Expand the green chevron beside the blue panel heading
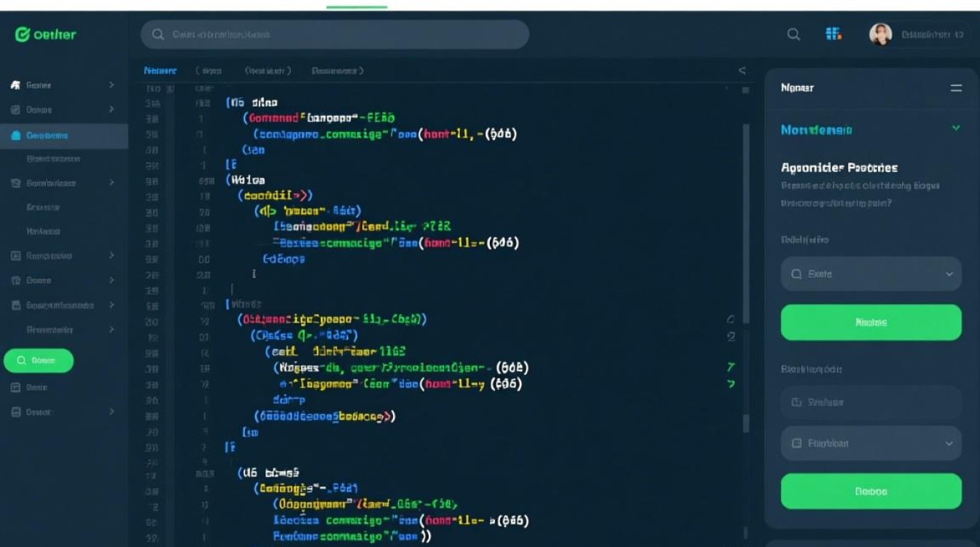Image resolution: width=980 pixels, height=547 pixels. pos(956,128)
